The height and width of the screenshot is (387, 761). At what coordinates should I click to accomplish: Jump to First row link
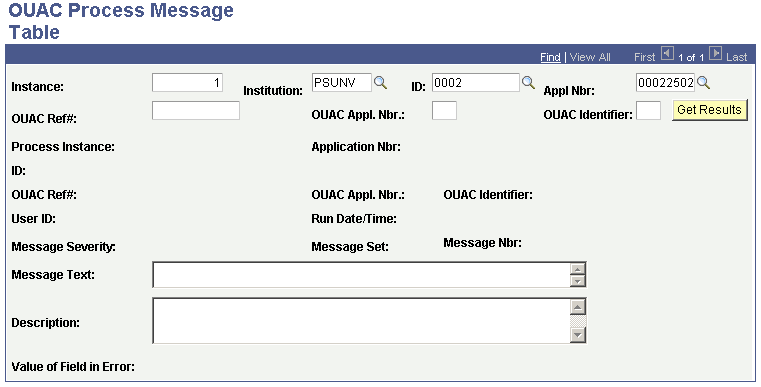[x=645, y=57]
